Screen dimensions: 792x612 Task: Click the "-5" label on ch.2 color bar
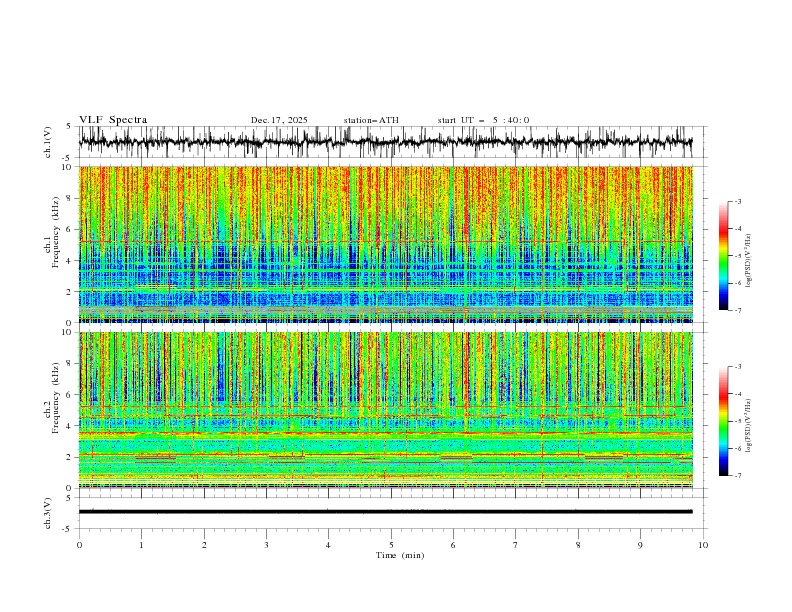(x=738, y=421)
